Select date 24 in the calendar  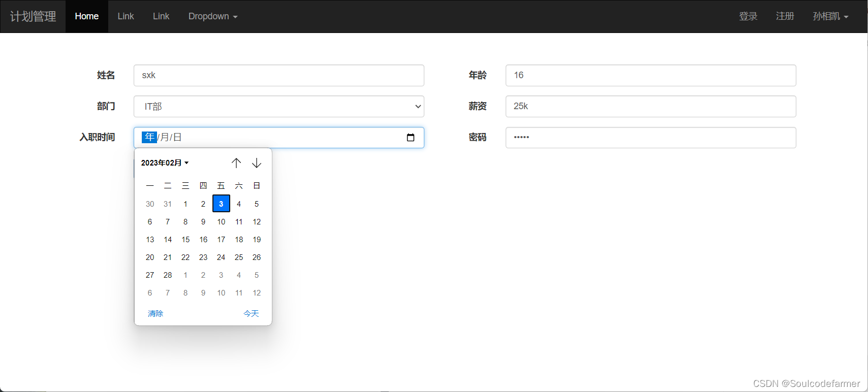pos(221,257)
